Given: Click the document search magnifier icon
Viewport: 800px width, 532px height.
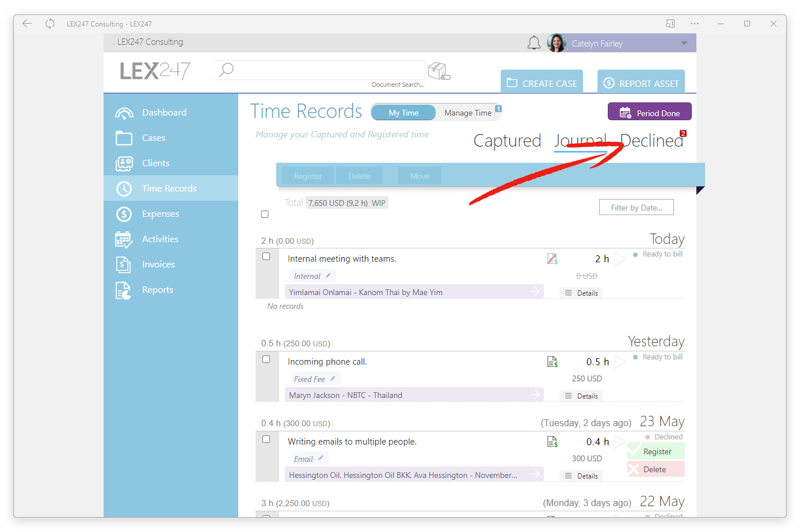Looking at the screenshot, I should coord(226,70).
